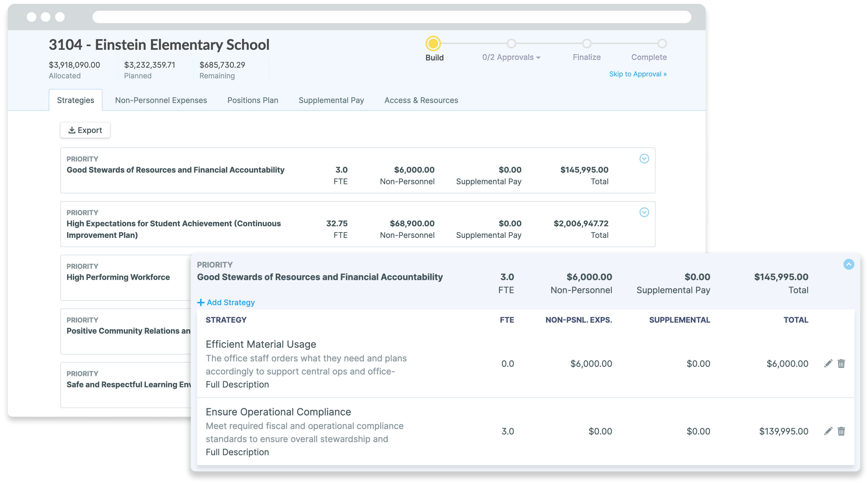
Task: Click the $139,995.00 total for Operational Compliance
Action: click(783, 431)
